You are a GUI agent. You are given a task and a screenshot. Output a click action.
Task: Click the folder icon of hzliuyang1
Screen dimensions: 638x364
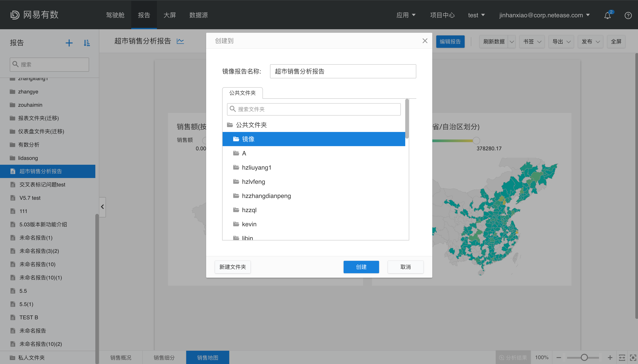click(236, 167)
